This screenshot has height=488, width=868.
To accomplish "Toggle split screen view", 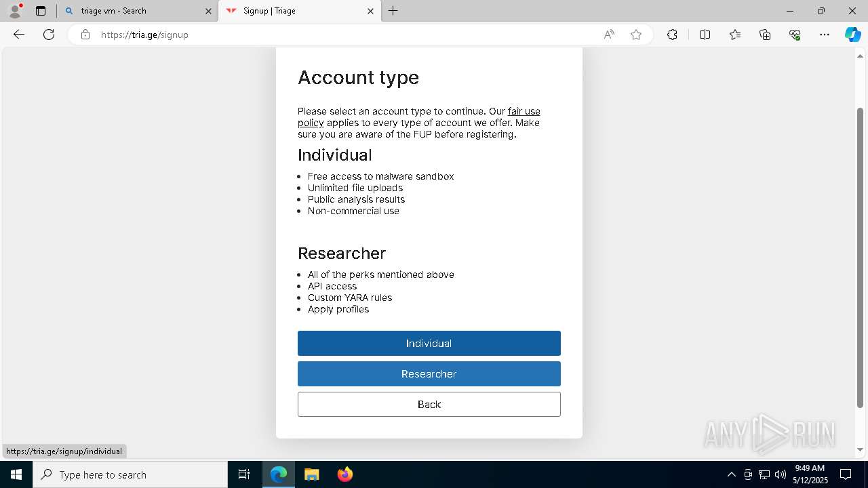I will click(705, 35).
